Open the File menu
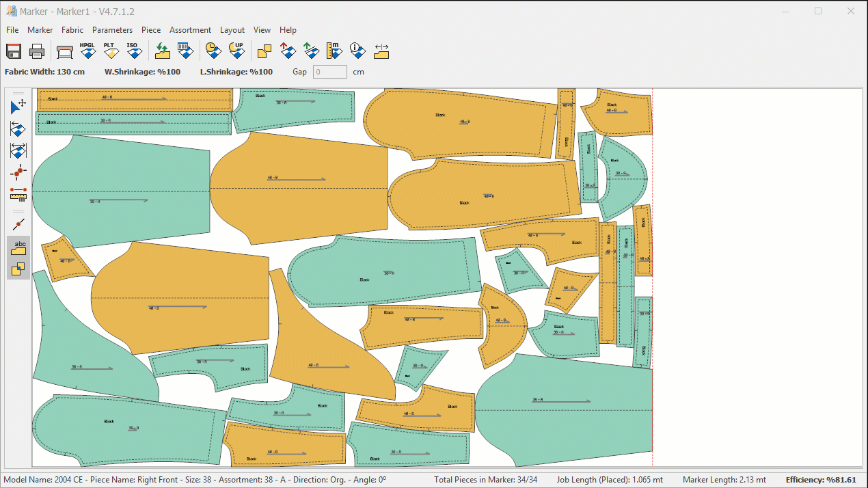 12,30
